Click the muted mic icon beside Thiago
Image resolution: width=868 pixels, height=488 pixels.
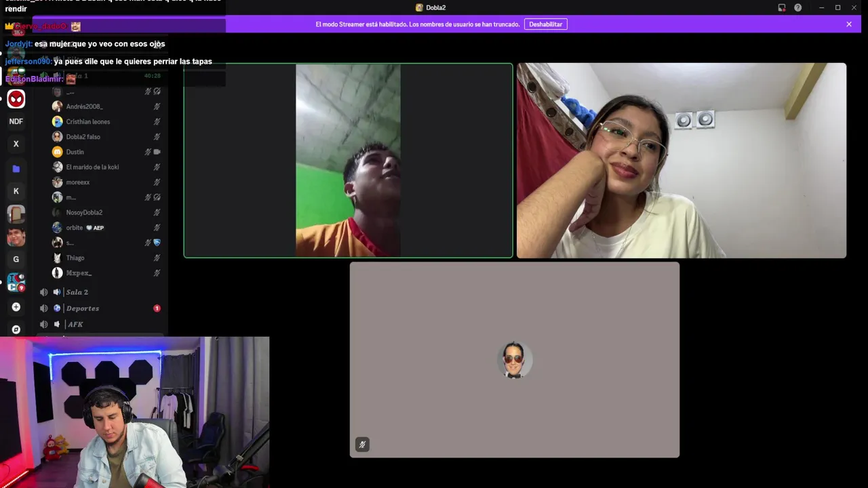pos(157,258)
